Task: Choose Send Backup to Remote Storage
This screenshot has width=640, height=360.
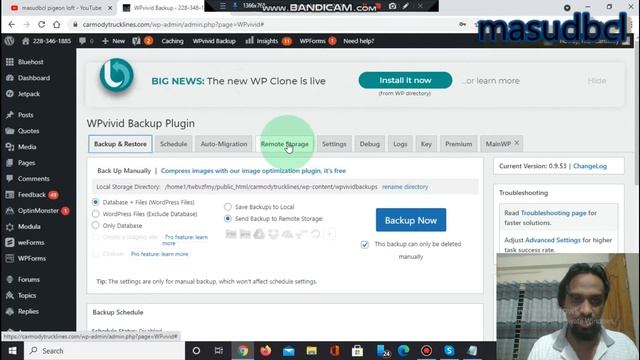Action: point(228,218)
